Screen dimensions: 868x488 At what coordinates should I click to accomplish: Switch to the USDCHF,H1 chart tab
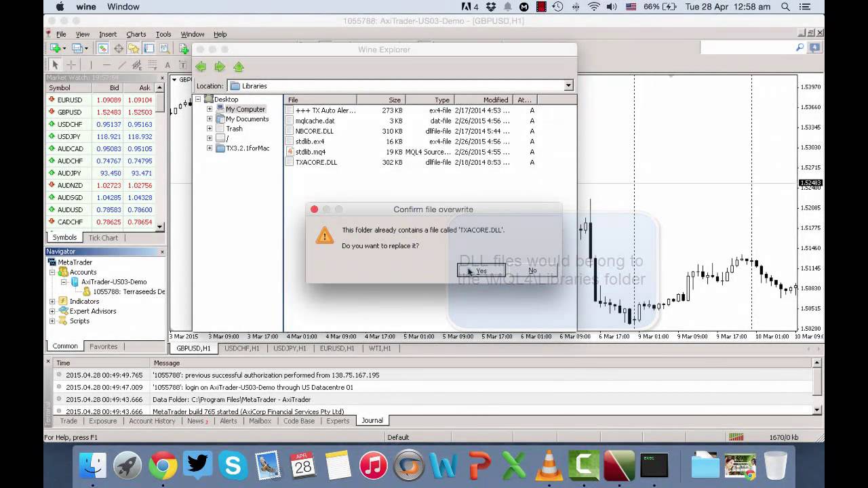pyautogui.click(x=242, y=348)
